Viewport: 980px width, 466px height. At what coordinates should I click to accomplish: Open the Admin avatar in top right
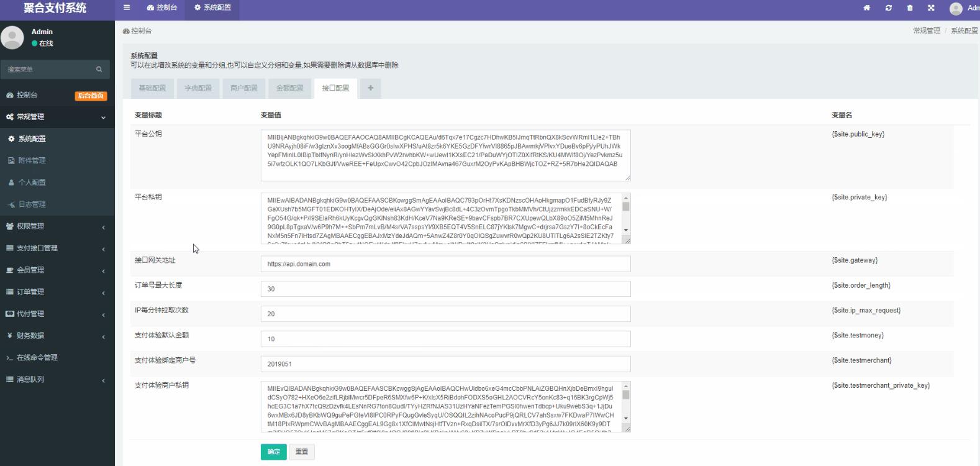click(x=956, y=8)
